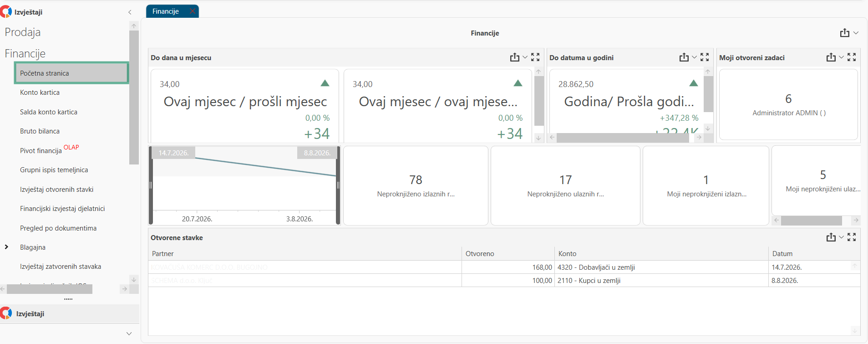Open the Financije section in sidebar
The height and width of the screenshot is (344, 868).
click(25, 54)
